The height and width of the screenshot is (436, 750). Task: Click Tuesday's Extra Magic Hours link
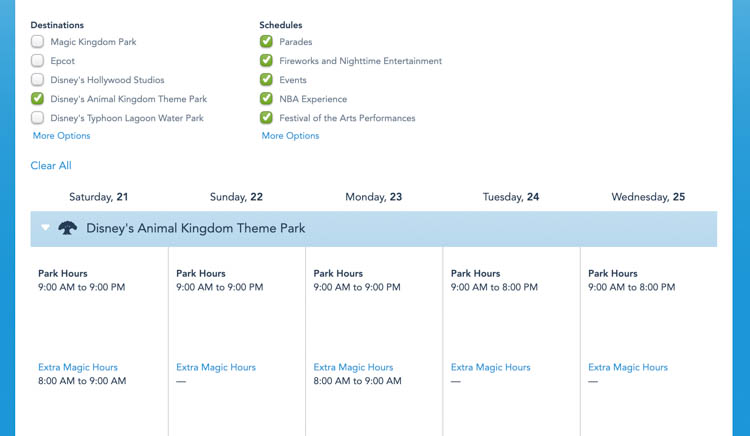(x=490, y=367)
